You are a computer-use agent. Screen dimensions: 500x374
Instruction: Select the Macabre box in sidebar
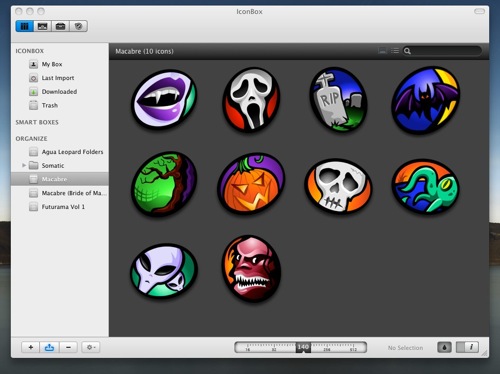pyautogui.click(x=60, y=179)
